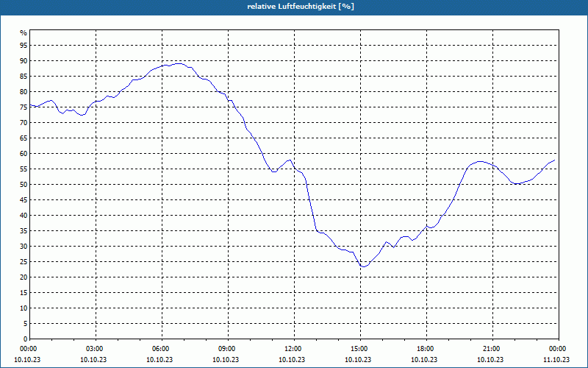The width and height of the screenshot is (588, 368).
Task: Select the '10.10.23' date beneath 12:00
Action: coord(292,360)
